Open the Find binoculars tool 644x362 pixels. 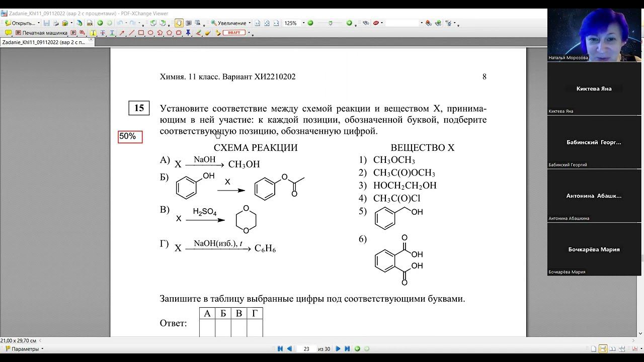pos(366,23)
